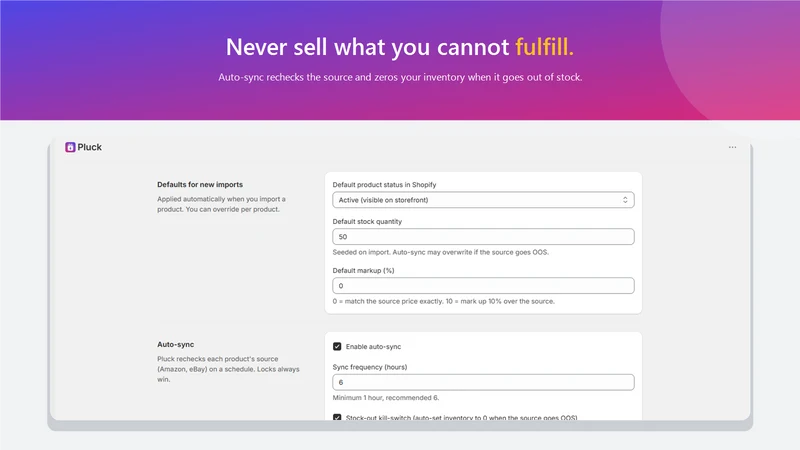
Task: Click the '0 = match the source price' hint
Action: (443, 302)
